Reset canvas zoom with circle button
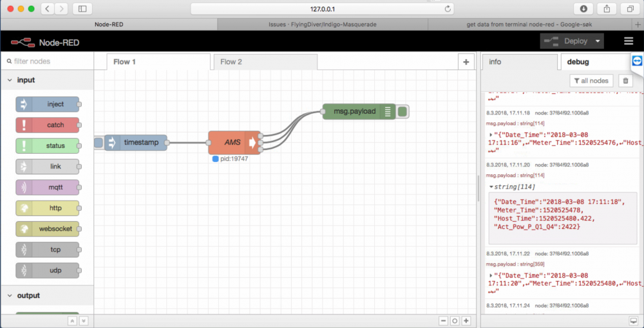Viewport: 644px width, 328px height. (455, 321)
